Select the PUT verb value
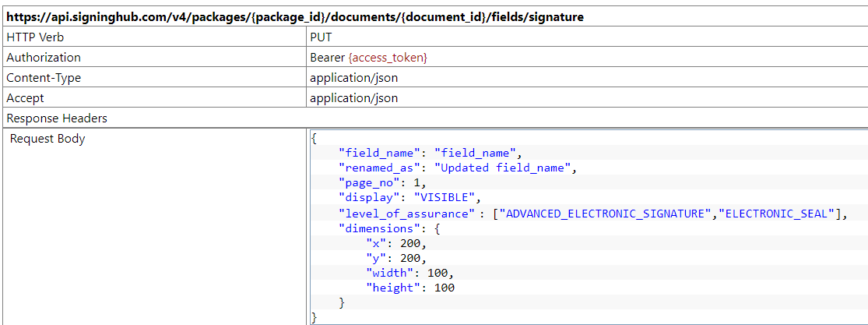The image size is (868, 325). [320, 37]
